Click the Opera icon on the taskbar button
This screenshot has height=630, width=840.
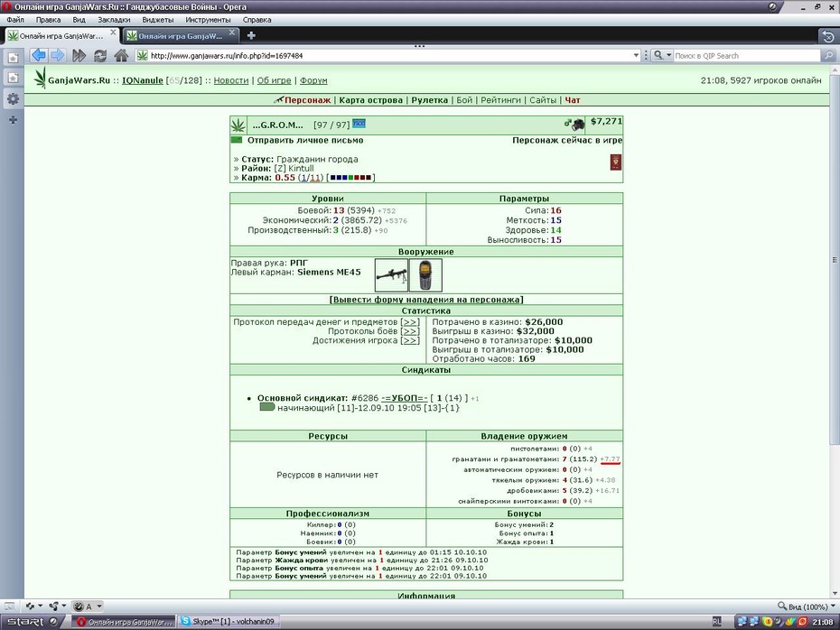81,622
